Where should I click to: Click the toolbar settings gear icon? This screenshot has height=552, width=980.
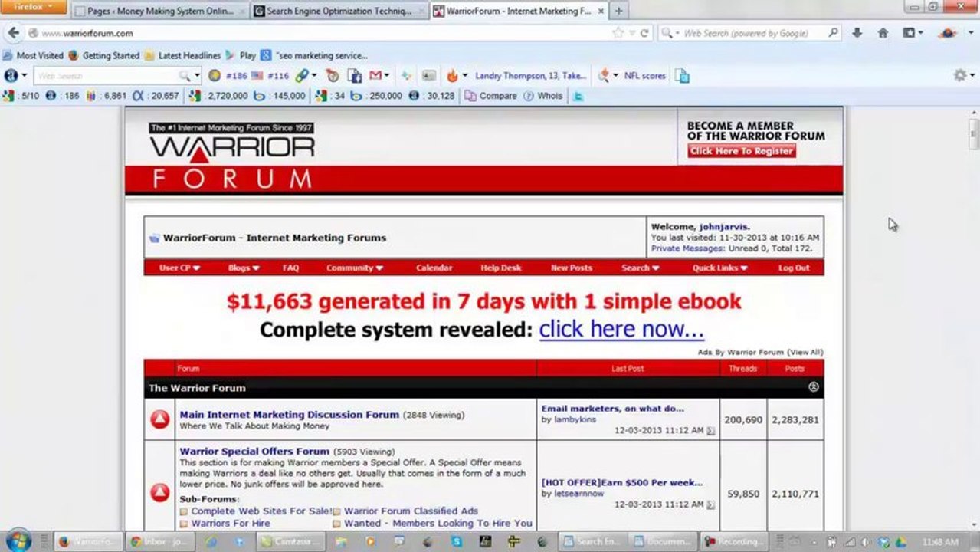tap(959, 75)
